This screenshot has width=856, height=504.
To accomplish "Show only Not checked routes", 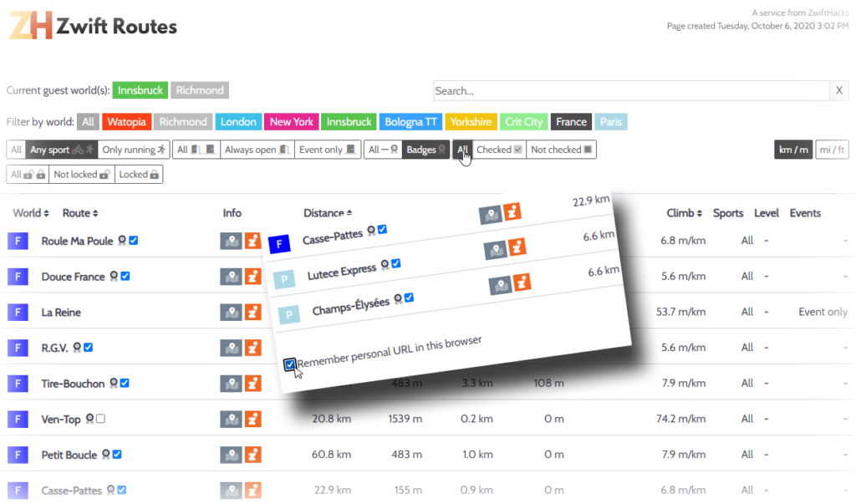I will [x=561, y=150].
